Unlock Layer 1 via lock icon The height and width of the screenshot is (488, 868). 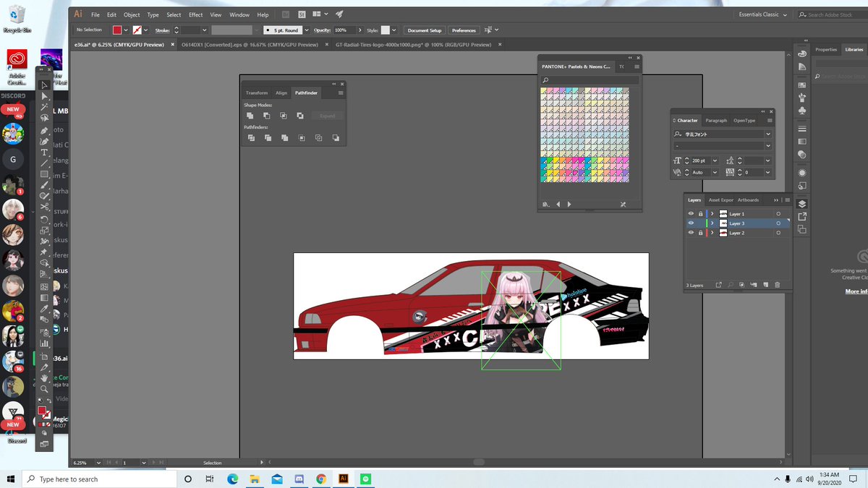point(700,214)
